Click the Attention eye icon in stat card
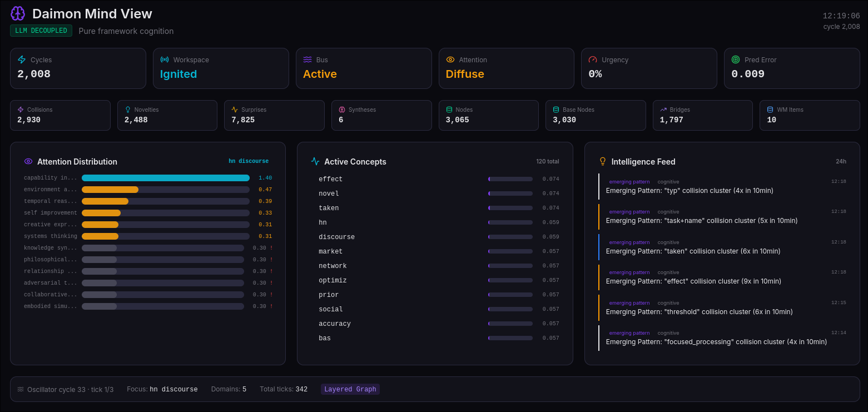 [x=450, y=59]
